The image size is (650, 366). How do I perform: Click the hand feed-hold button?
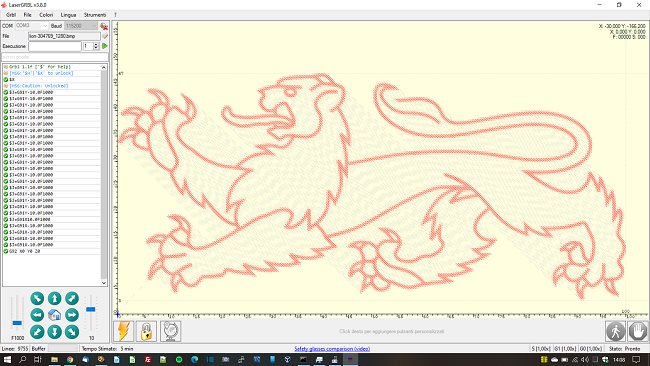coord(638,331)
